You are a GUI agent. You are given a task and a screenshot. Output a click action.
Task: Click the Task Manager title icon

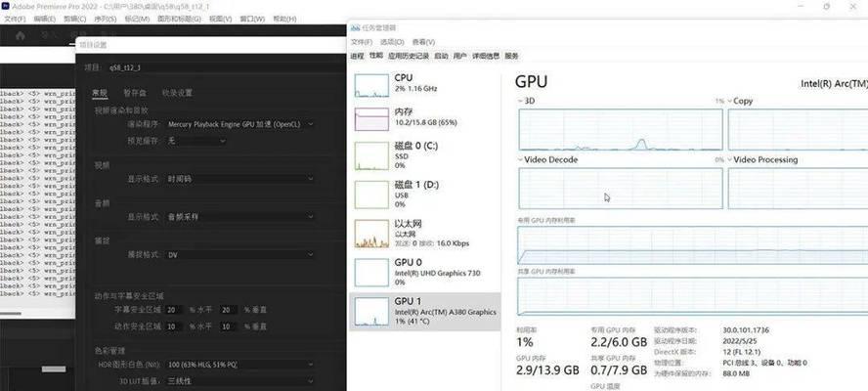click(356, 27)
